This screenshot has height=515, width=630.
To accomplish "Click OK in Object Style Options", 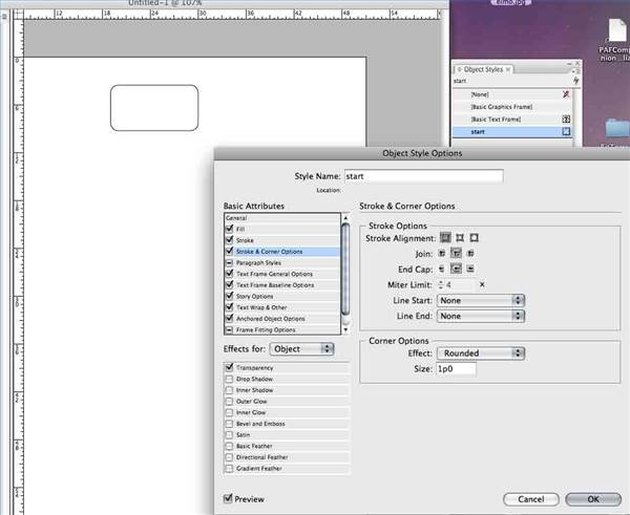I will pyautogui.click(x=593, y=499).
